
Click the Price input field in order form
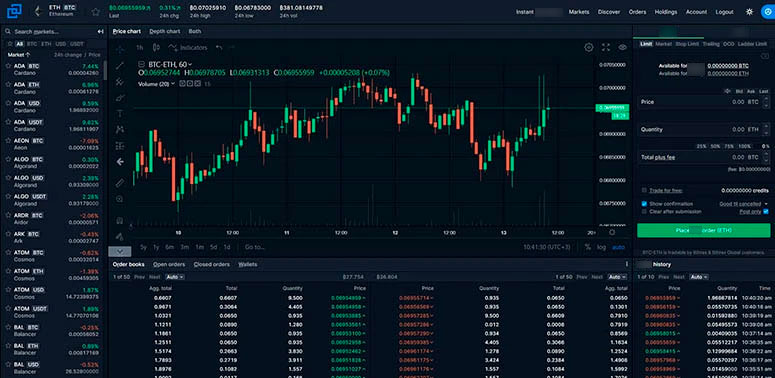pyautogui.click(x=703, y=102)
